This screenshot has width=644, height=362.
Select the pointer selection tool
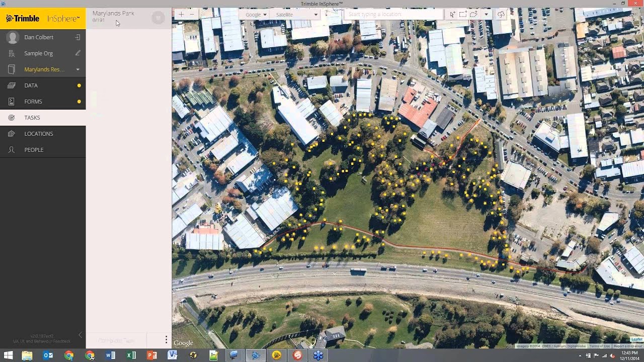(x=452, y=15)
